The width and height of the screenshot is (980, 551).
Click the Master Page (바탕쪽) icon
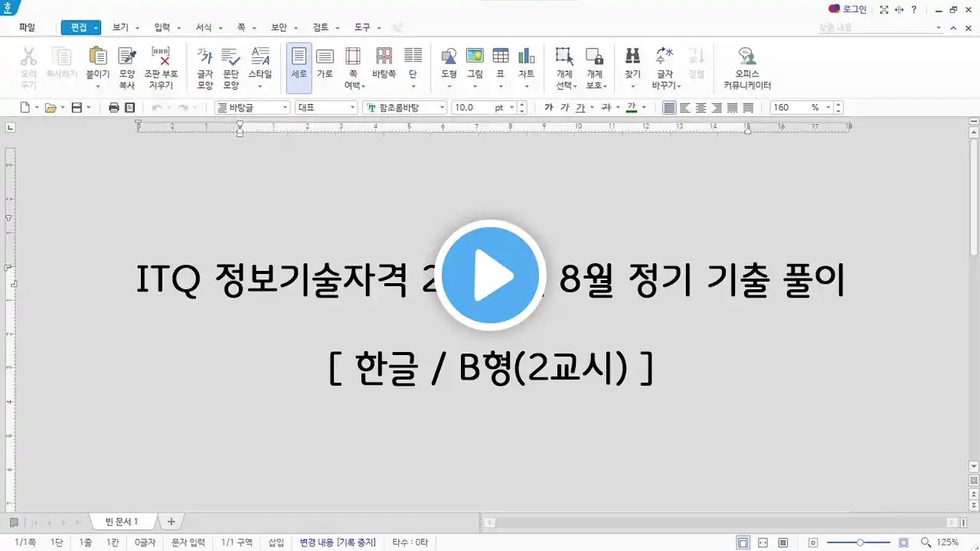click(384, 57)
